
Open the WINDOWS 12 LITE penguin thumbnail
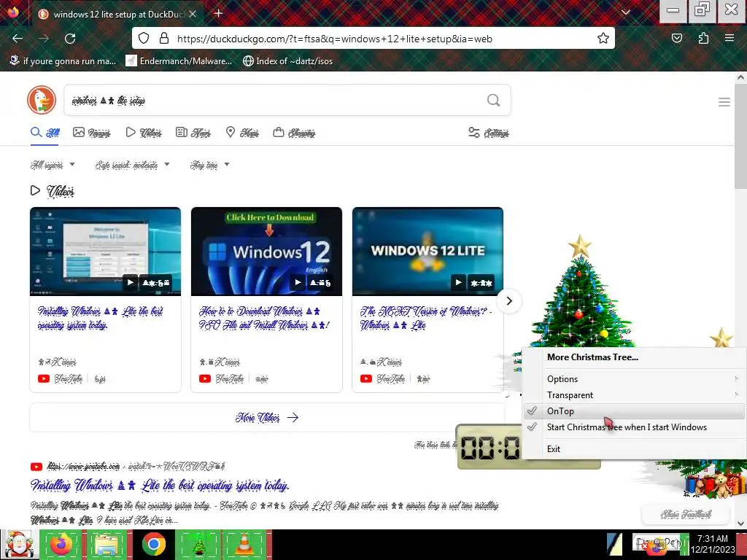tap(427, 252)
